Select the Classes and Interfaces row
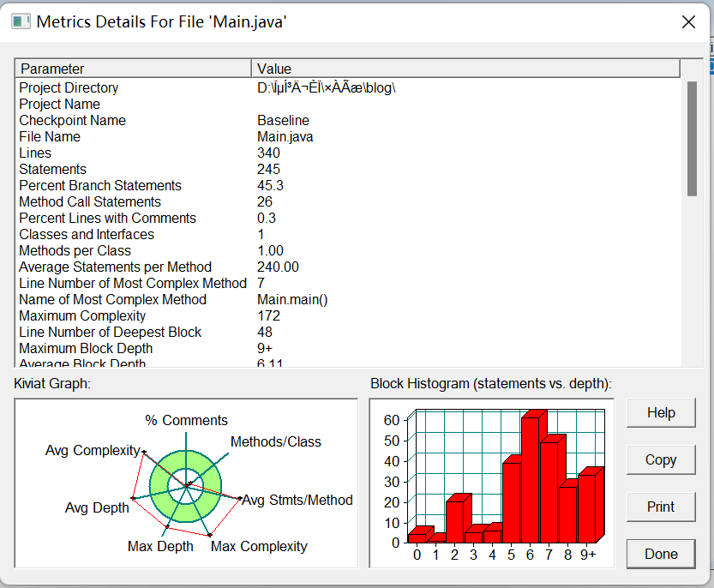The image size is (714, 588). point(349,235)
